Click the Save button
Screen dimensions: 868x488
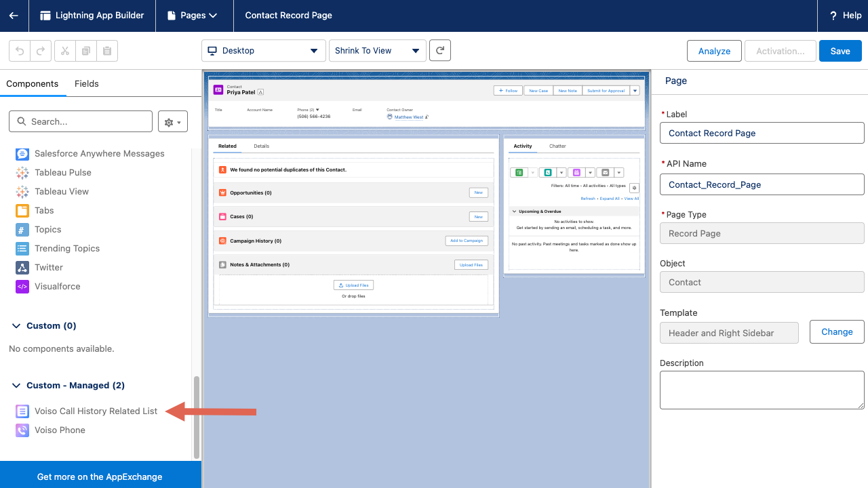pos(840,51)
